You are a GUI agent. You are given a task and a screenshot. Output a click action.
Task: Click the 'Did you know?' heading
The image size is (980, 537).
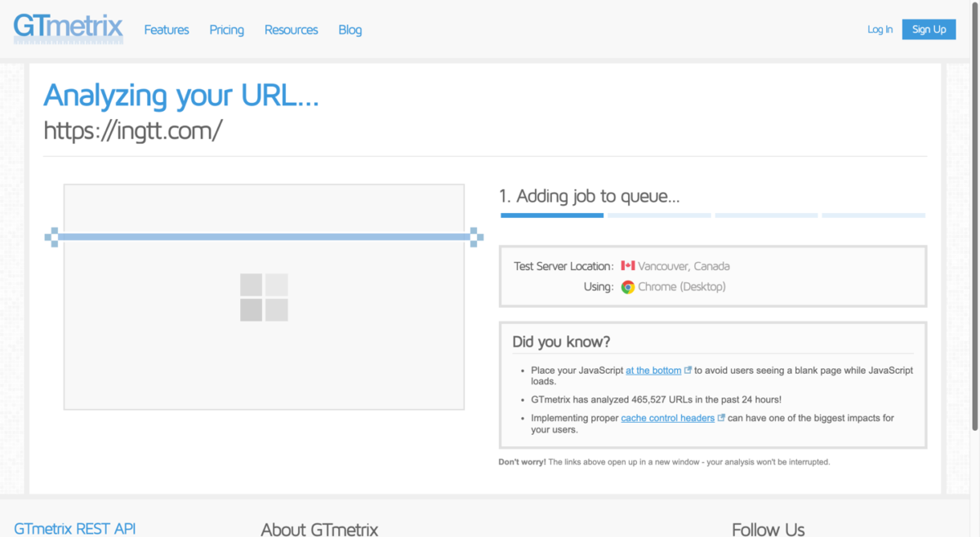[561, 342]
